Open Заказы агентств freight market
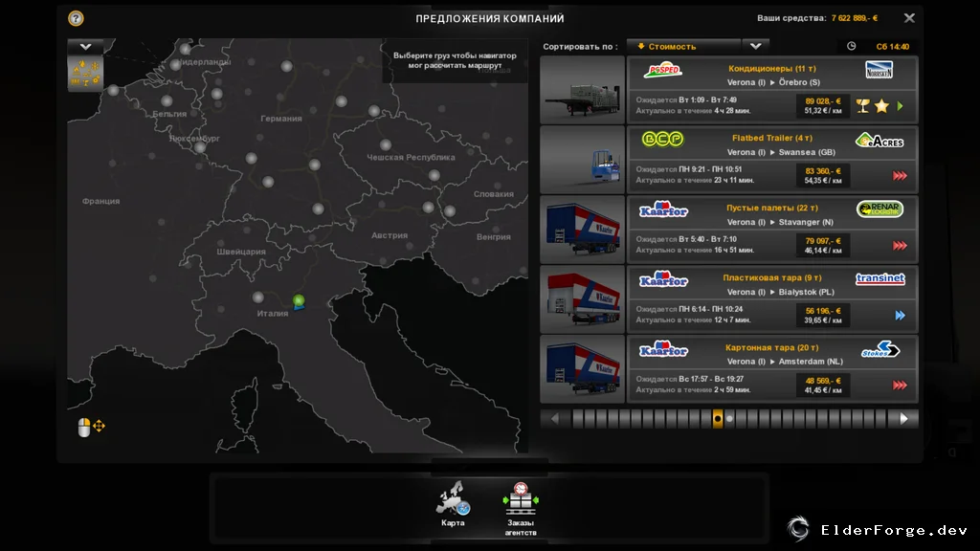Screen dimensions: 980x551 click(x=521, y=509)
